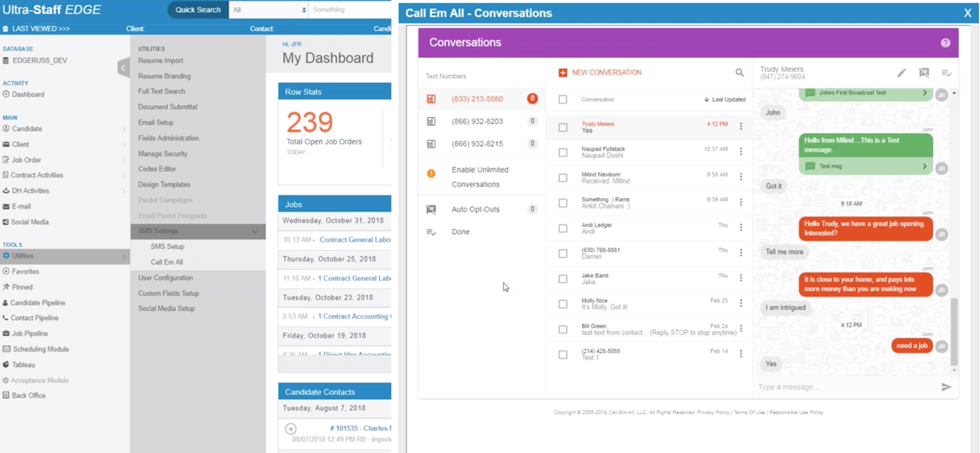Tick the checkbox beside Jake Band

pos(563,279)
